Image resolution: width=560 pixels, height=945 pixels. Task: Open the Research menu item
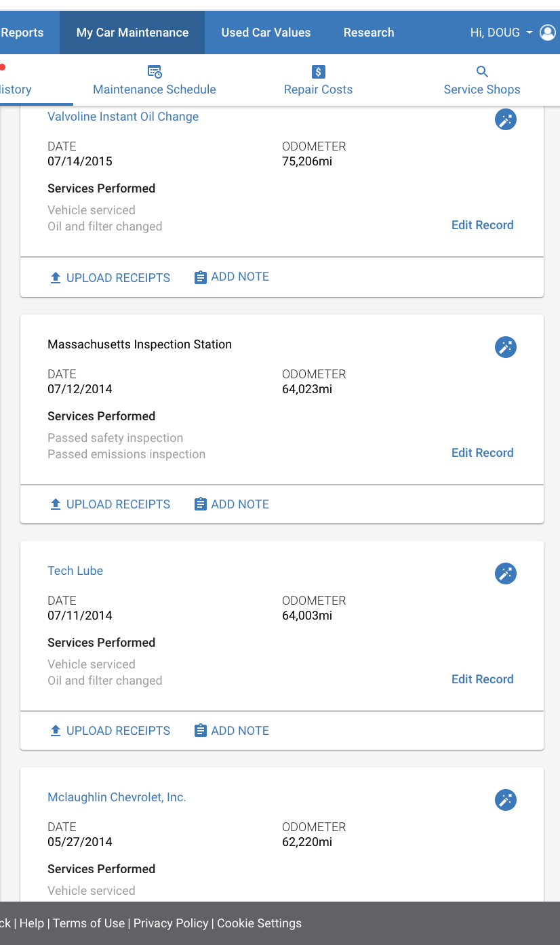pos(369,33)
